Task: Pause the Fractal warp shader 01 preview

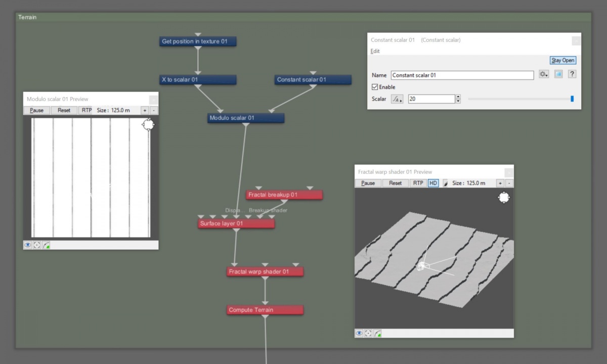Action: (x=368, y=183)
